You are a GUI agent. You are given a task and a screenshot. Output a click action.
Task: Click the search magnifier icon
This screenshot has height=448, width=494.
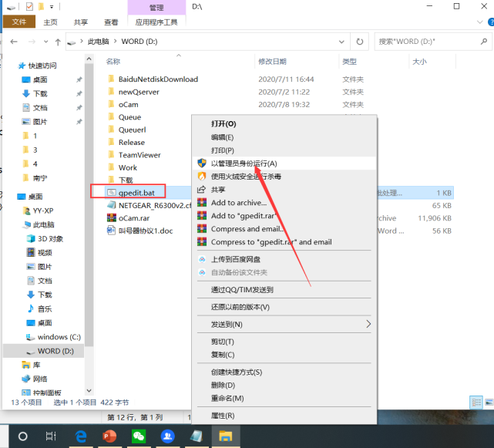coord(484,42)
